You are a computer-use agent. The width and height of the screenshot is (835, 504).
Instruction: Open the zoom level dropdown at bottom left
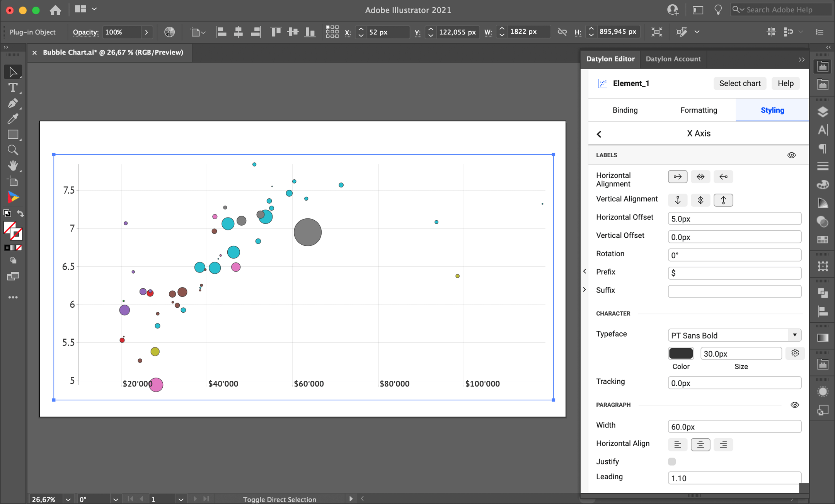[68, 499]
